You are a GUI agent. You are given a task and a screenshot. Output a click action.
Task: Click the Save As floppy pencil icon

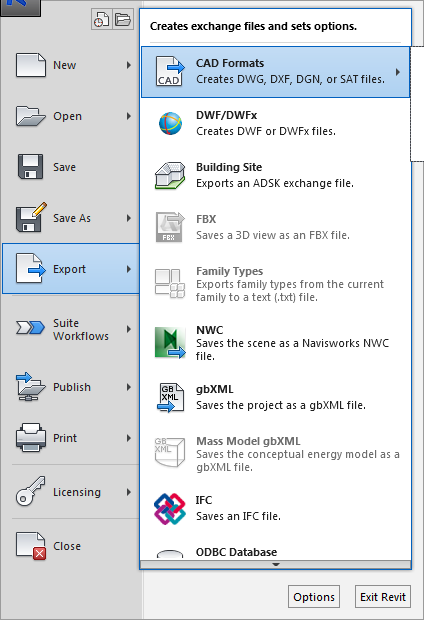31,217
